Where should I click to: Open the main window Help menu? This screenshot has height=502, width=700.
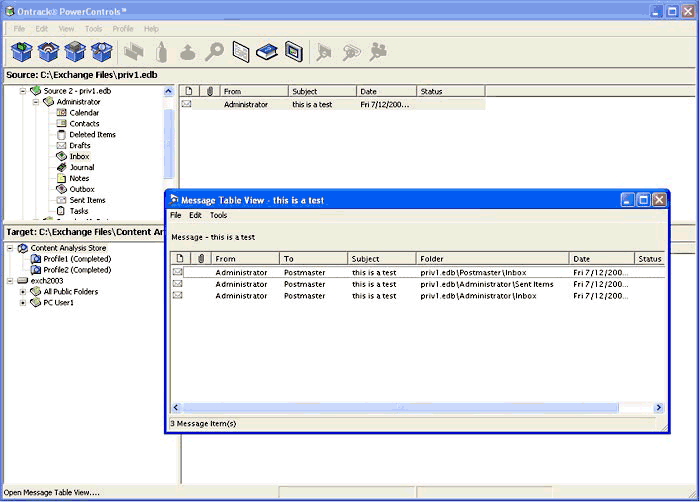click(151, 29)
